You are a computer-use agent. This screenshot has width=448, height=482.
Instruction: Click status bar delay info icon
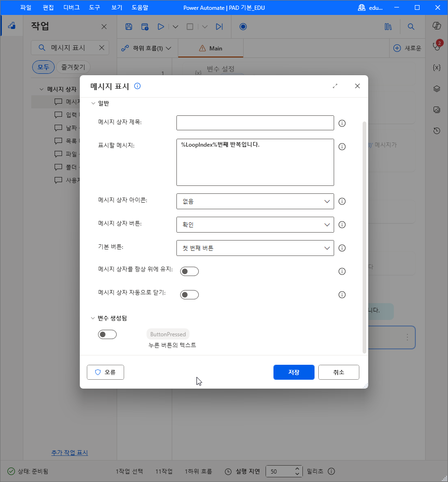[331, 471]
